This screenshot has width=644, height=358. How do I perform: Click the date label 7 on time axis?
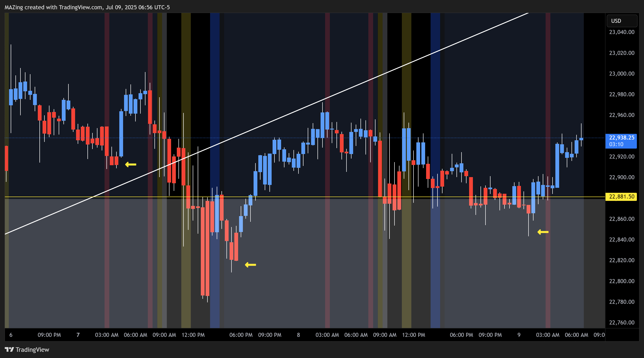point(78,335)
